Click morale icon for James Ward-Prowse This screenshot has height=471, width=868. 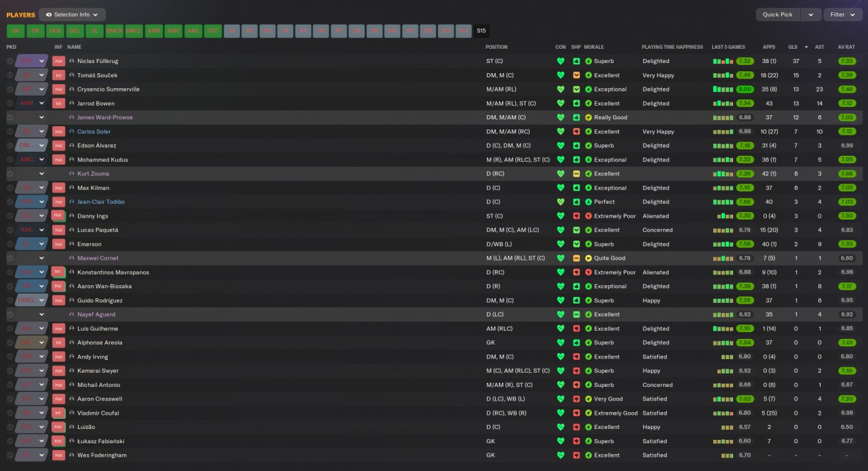(588, 117)
